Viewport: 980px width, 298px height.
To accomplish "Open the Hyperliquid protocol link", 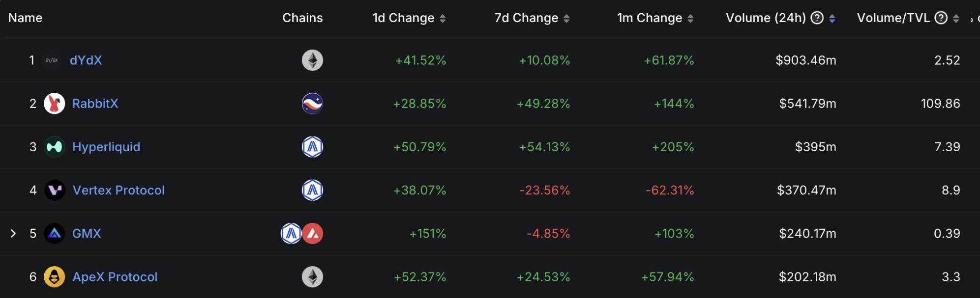I will pos(106,147).
